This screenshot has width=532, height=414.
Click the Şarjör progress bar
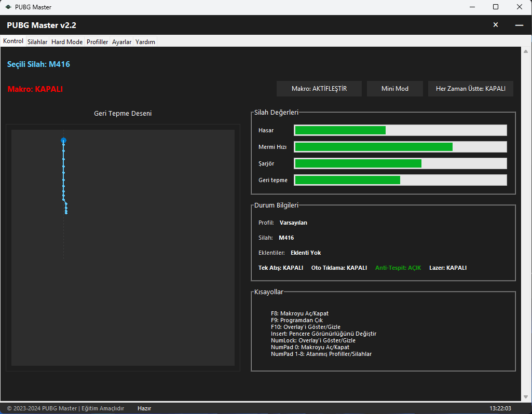tap(400, 163)
